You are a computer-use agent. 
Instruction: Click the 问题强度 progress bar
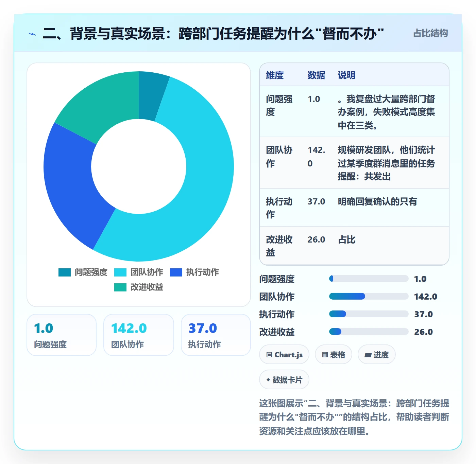point(369,279)
